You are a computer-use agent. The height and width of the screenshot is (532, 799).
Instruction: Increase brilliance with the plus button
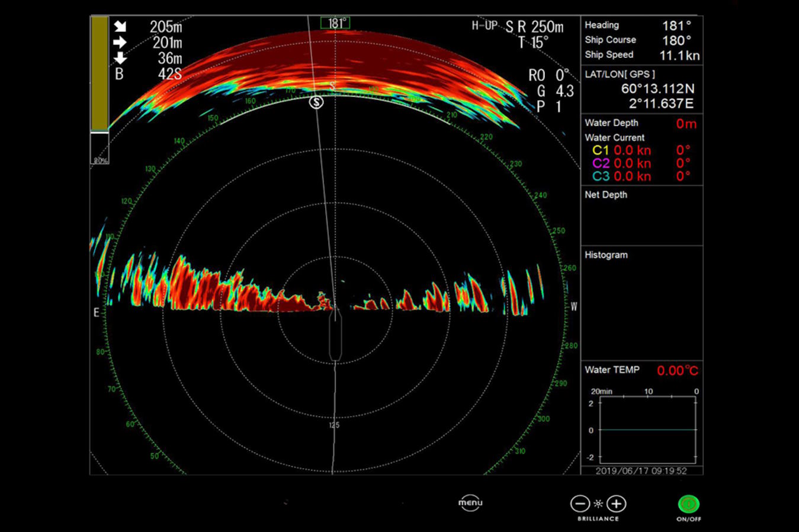coord(617,504)
